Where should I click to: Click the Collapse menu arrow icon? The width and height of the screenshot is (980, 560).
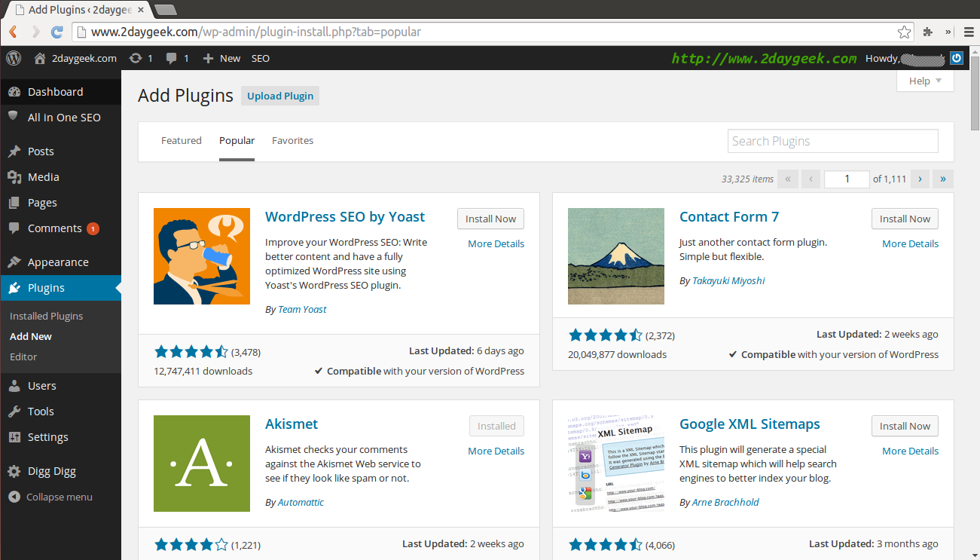14,497
